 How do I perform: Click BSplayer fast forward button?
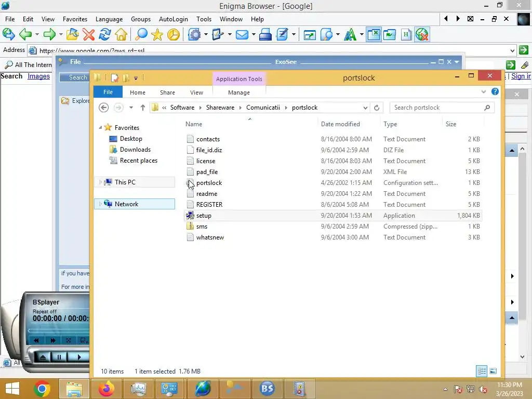click(x=53, y=340)
